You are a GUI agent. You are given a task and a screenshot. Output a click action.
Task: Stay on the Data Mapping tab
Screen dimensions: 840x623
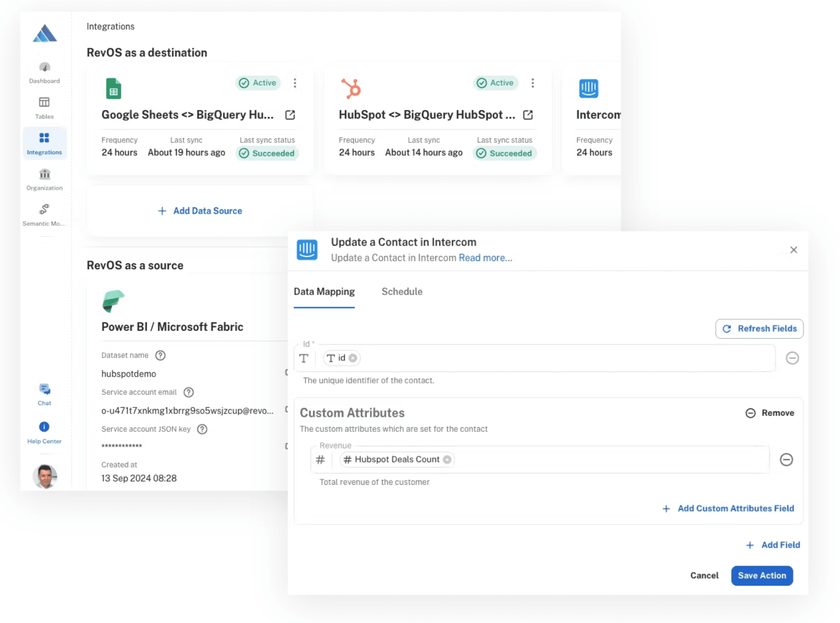pyautogui.click(x=324, y=291)
